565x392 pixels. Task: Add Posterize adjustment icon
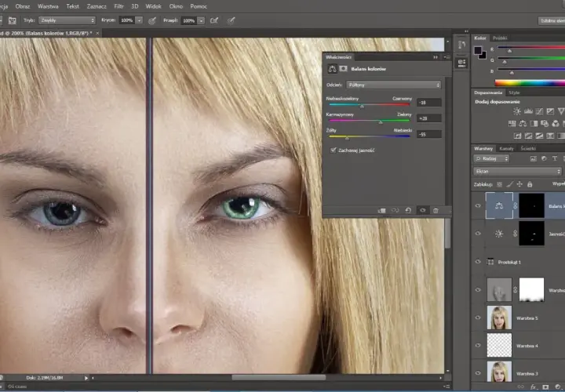click(x=529, y=136)
